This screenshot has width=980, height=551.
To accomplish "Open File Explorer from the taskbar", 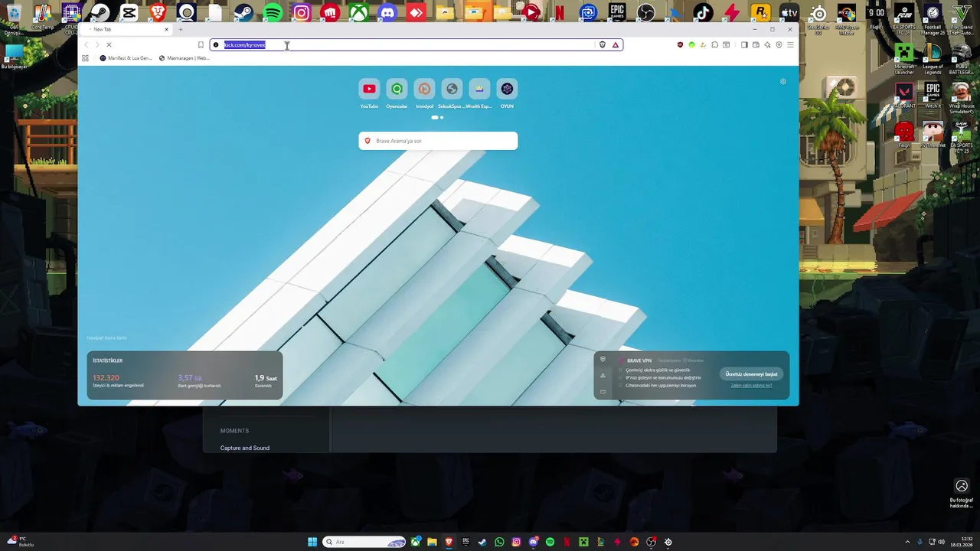I will (432, 542).
